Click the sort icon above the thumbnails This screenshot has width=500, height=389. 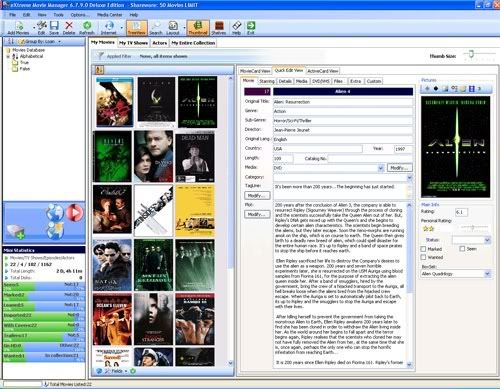pos(99,70)
